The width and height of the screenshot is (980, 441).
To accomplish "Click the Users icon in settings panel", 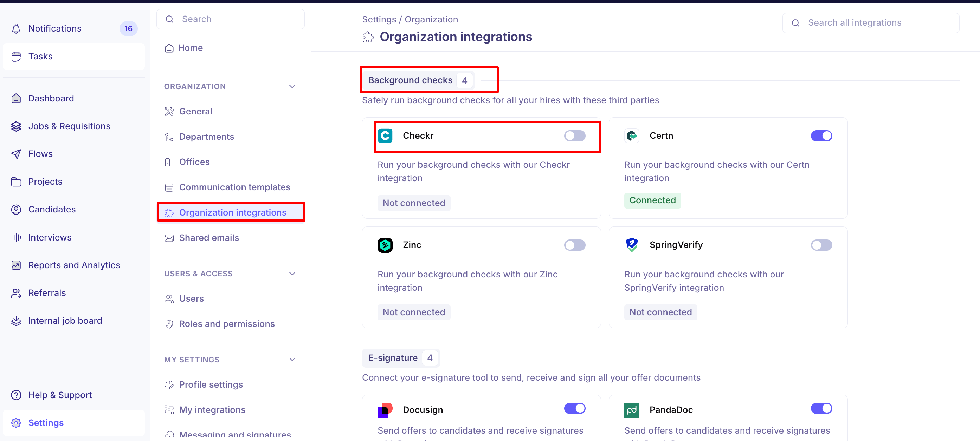I will click(169, 299).
